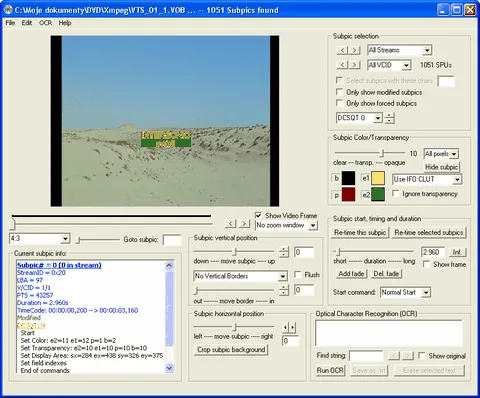The width and height of the screenshot is (480, 398).
Task: Click the application icon in title bar
Action: [8, 10]
